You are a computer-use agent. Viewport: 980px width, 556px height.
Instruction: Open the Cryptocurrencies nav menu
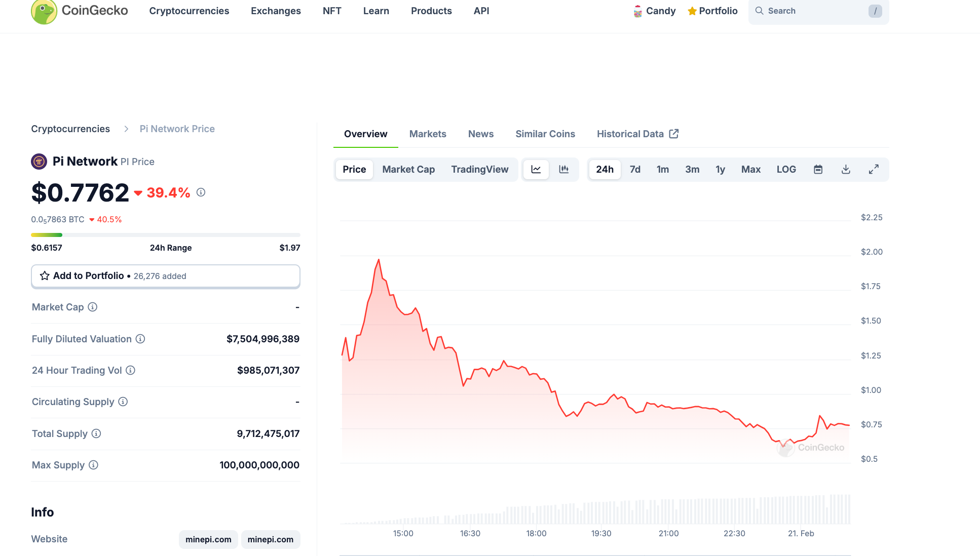(x=189, y=11)
